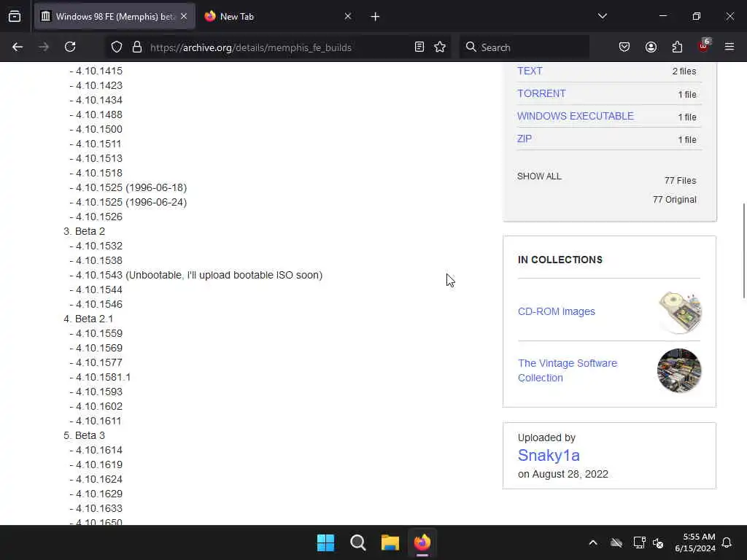Image resolution: width=747 pixels, height=560 pixels.
Task: Click the text '4.10.1543 (Unbootable, I'll upload bootable ISO soon)'
Action: (x=199, y=275)
